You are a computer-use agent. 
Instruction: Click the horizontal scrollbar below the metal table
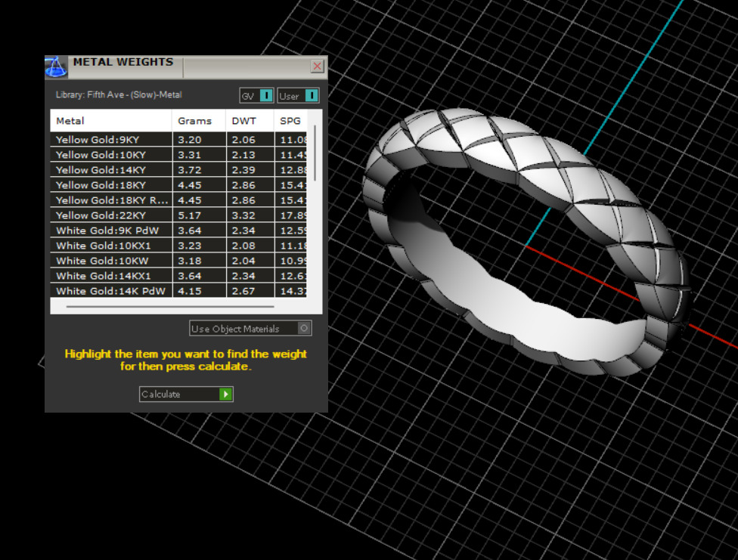(170, 306)
